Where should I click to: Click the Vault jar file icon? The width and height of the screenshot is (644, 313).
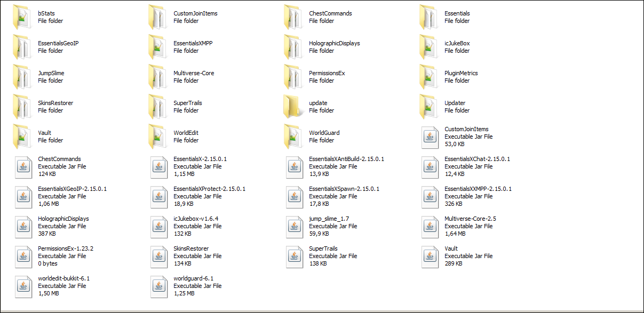pyautogui.click(x=430, y=256)
